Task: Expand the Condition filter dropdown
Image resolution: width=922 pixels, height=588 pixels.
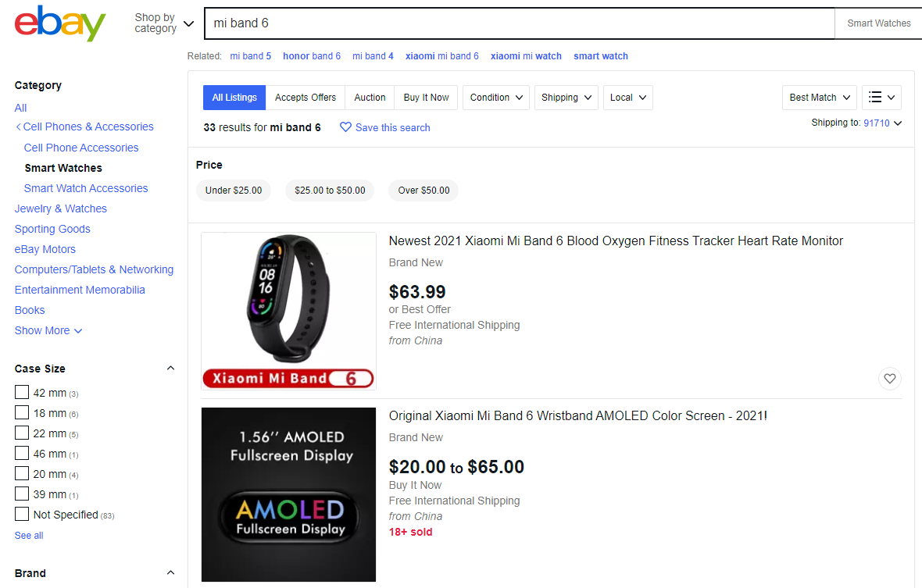Action: point(495,98)
